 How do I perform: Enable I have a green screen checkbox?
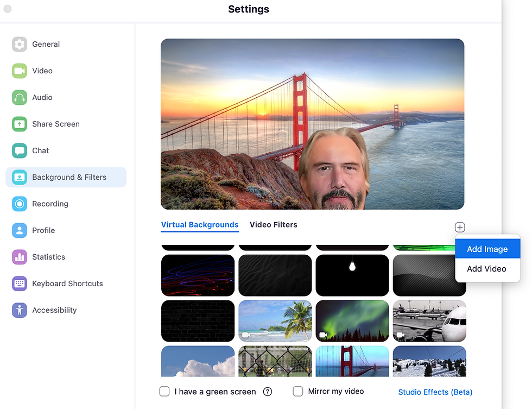tap(164, 392)
